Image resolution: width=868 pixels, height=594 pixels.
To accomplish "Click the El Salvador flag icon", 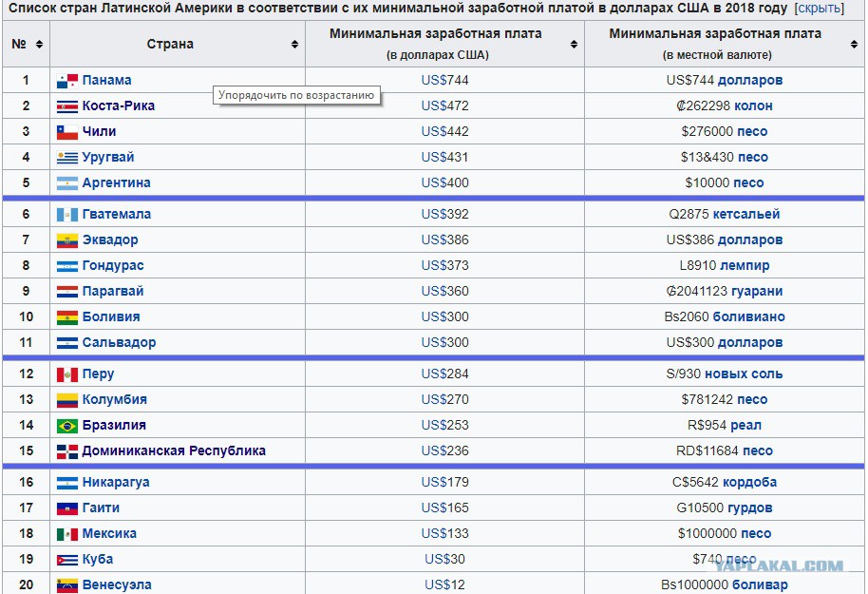I will (x=67, y=343).
